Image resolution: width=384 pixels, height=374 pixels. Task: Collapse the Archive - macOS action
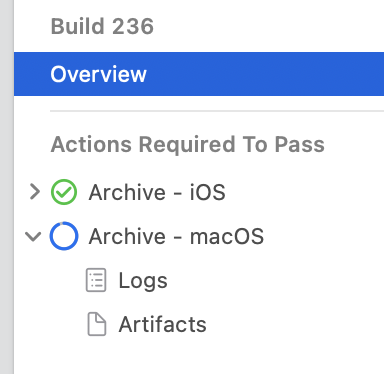pyautogui.click(x=33, y=236)
